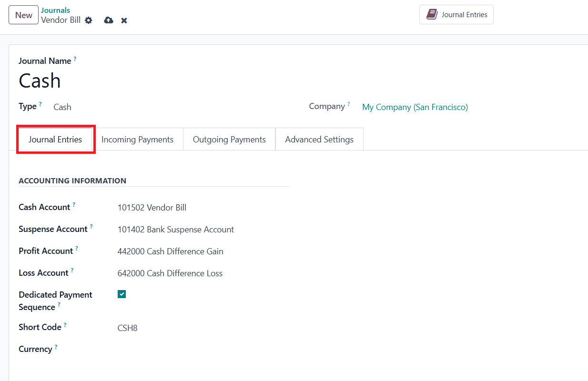Click the help mark beside Journal Name
588x381 pixels.
pyautogui.click(x=75, y=59)
